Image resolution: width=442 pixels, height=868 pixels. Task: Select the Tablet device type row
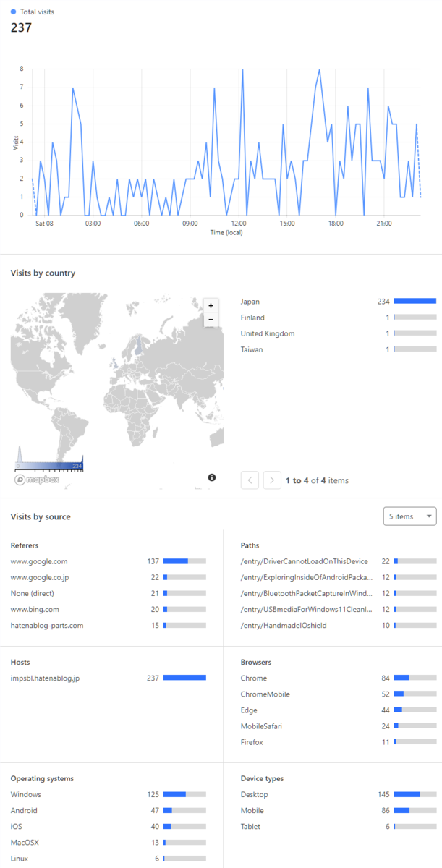pyautogui.click(x=339, y=826)
